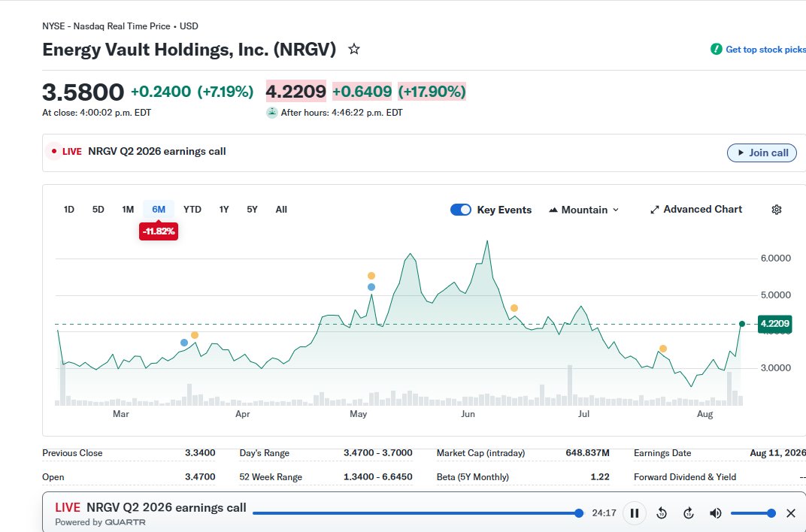Screen dimensions: 806x532
Task: Click the Powered by QUARTR text
Action: point(100,522)
